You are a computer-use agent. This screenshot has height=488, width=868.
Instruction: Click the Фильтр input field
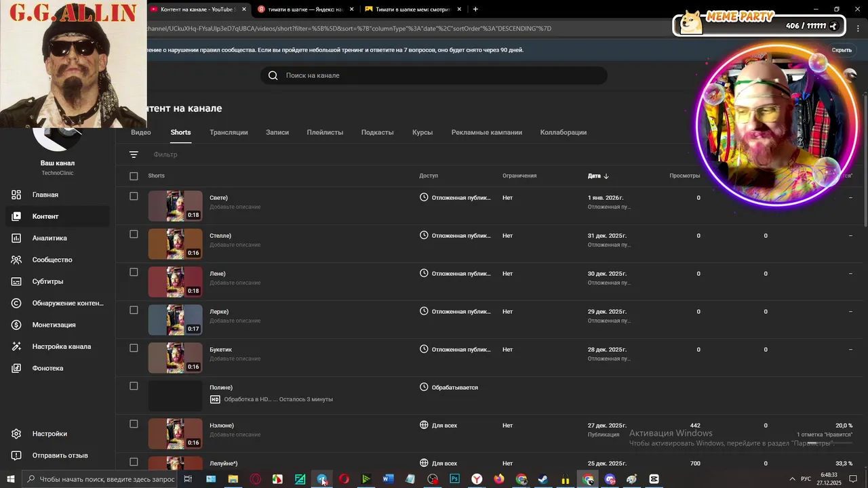click(165, 155)
